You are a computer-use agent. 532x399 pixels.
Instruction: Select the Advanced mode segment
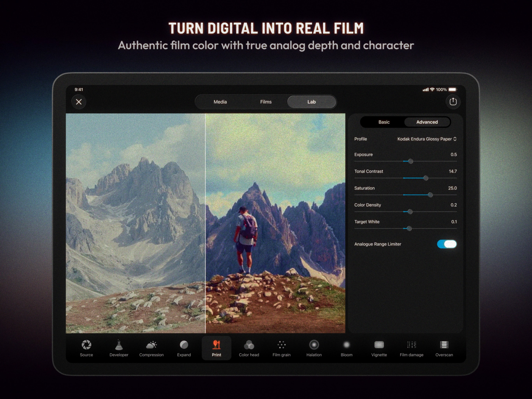[x=427, y=122]
